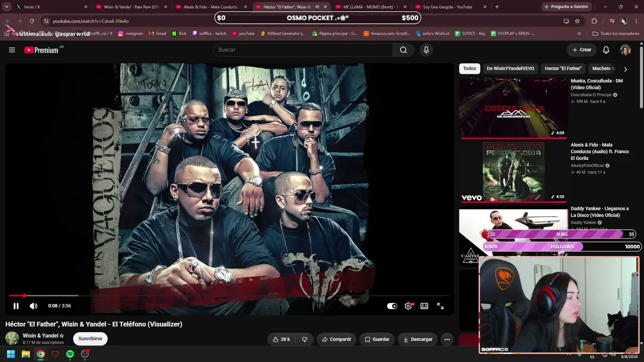Start voice search with the microphone
The height and width of the screenshot is (362, 644).
(x=426, y=50)
